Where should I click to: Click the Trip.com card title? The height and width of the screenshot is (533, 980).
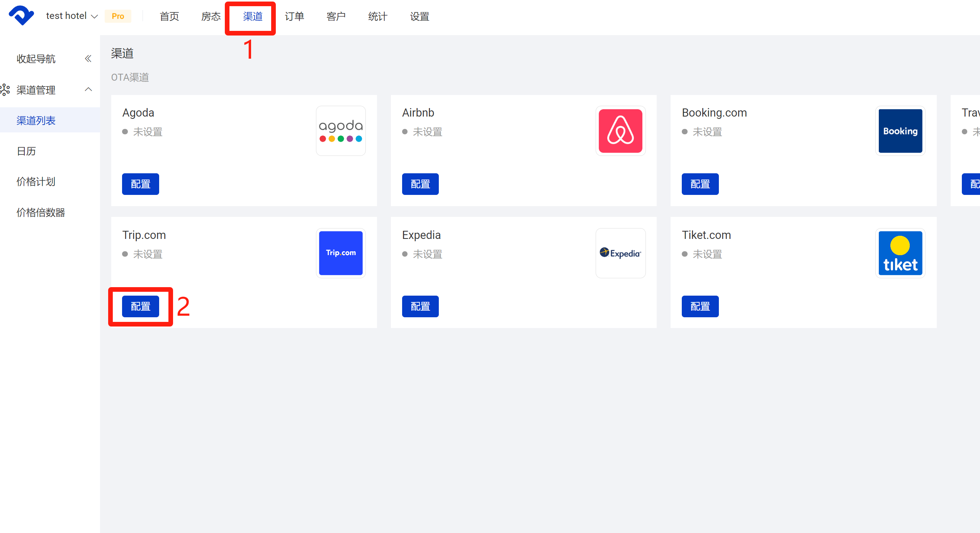144,235
